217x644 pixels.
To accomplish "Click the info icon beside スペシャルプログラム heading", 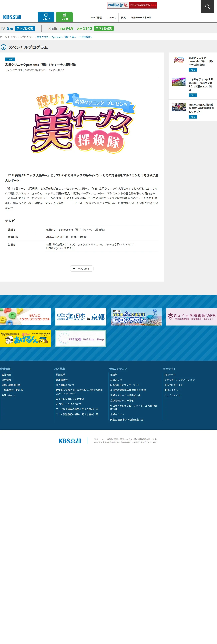I will pyautogui.click(x=4, y=47).
